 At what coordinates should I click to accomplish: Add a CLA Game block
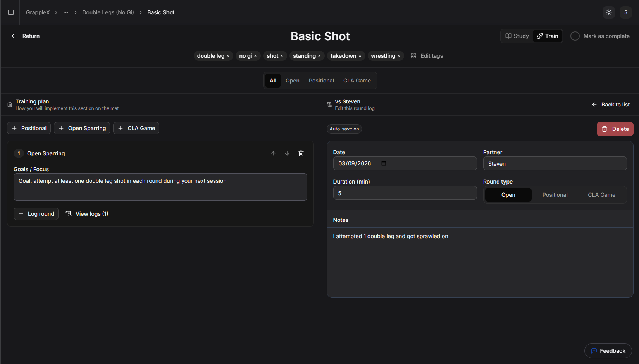136,128
